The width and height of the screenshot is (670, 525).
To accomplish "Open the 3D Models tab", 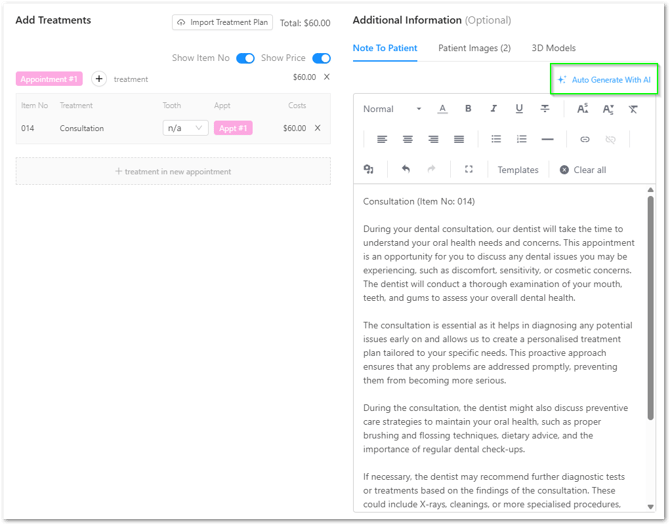I will tap(553, 48).
